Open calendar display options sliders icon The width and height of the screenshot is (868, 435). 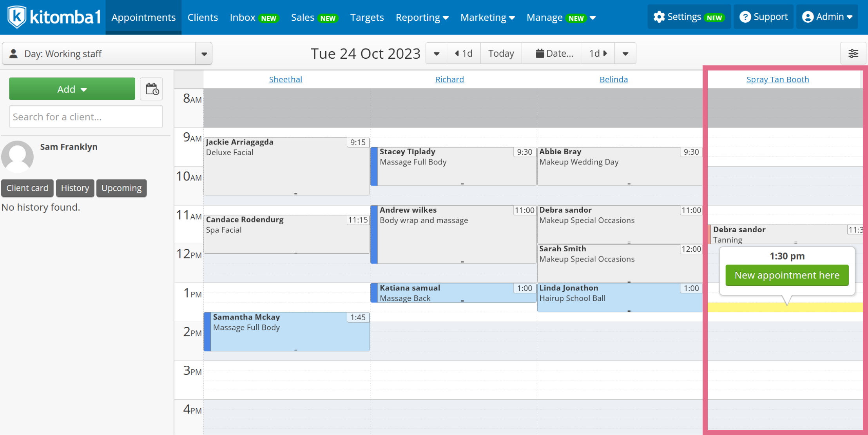(x=853, y=53)
